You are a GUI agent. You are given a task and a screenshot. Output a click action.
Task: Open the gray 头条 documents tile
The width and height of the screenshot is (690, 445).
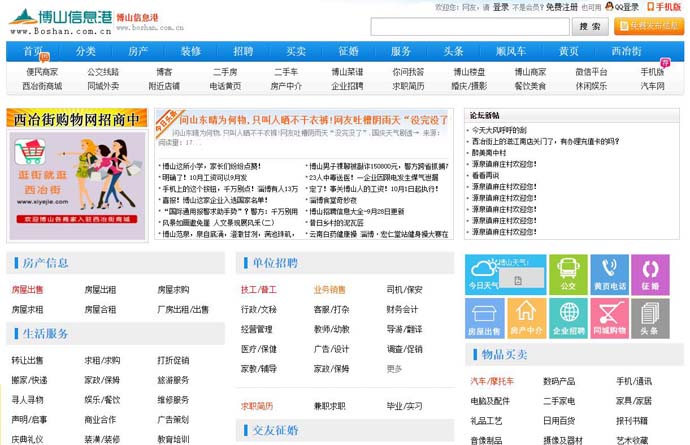point(650,318)
